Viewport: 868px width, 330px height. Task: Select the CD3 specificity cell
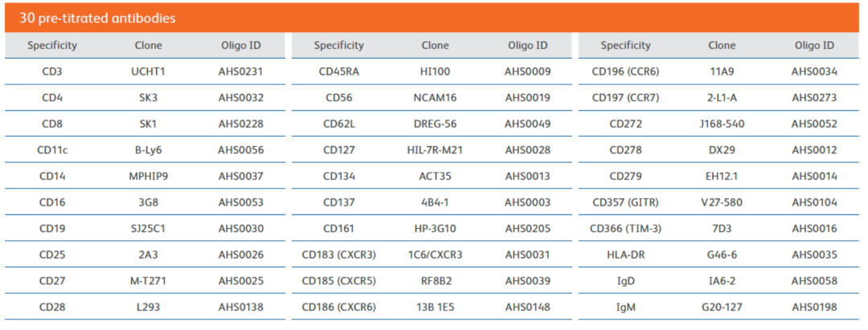[x=52, y=71]
